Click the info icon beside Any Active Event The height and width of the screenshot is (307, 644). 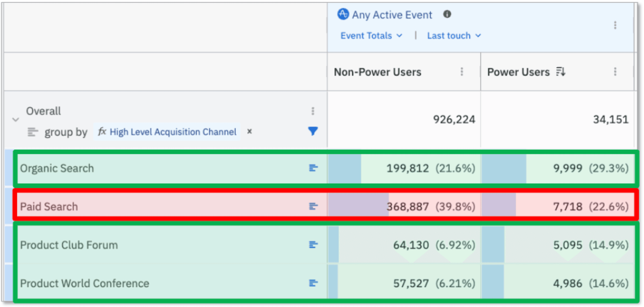[x=447, y=14]
